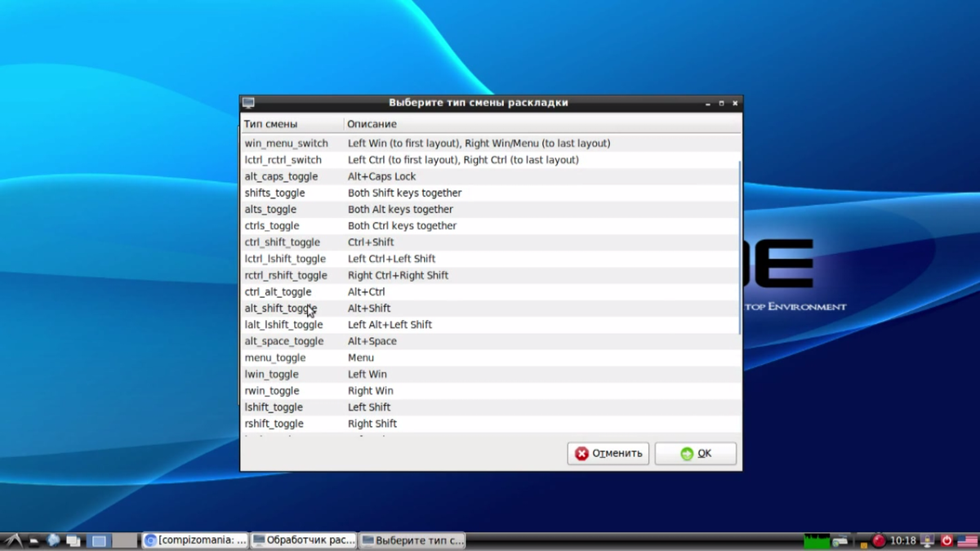Click the list's vertical scrollbar
The width and height of the screenshot is (980, 551).
(x=740, y=247)
